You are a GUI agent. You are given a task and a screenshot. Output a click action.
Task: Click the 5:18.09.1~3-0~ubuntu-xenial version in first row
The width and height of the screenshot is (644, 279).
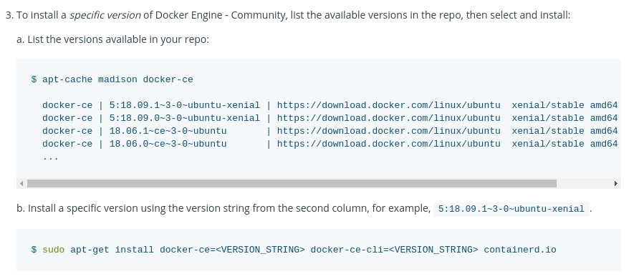click(184, 105)
